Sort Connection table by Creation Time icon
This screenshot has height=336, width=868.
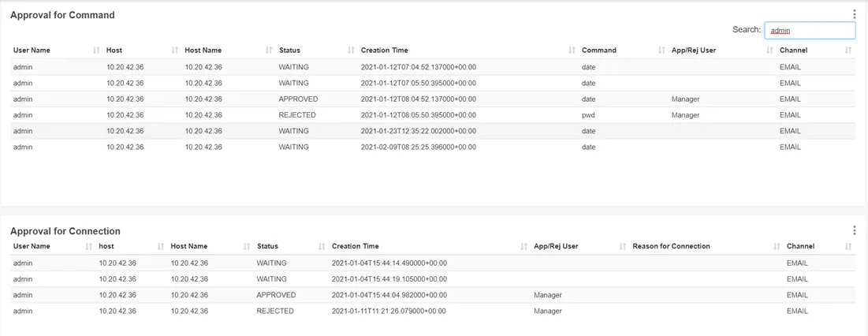523,246
